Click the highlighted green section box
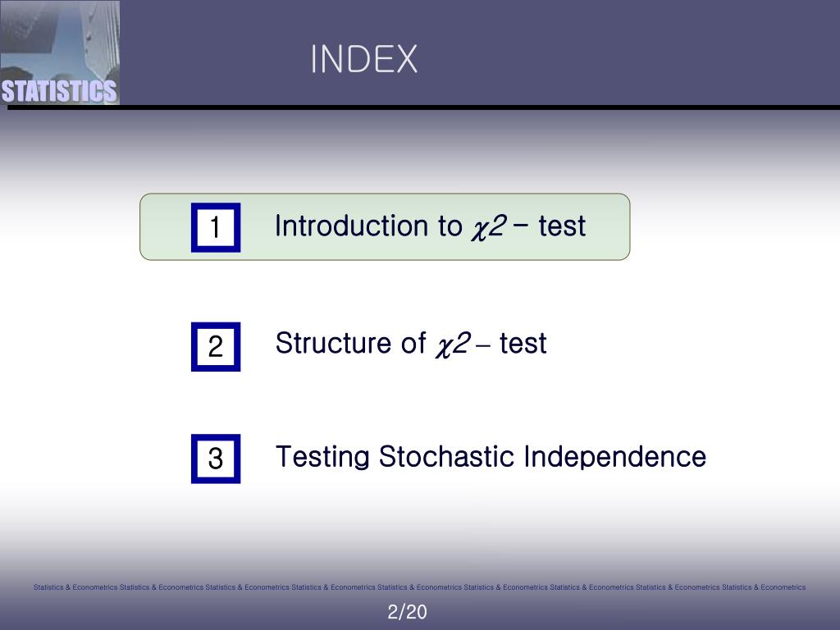 pos(385,227)
